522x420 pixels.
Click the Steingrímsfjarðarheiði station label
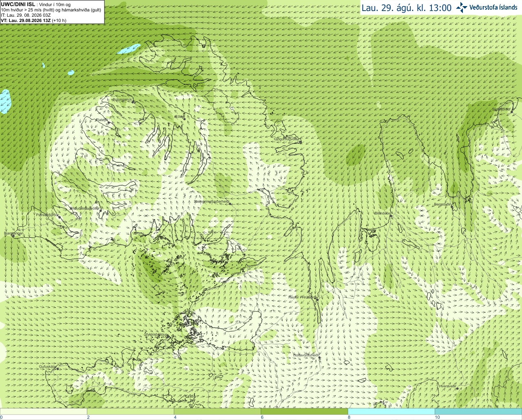coord(211,201)
